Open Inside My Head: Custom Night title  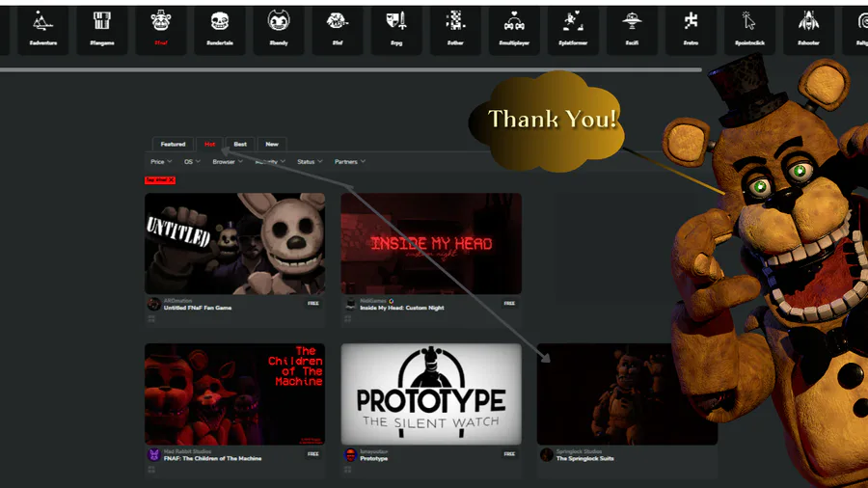coord(402,308)
